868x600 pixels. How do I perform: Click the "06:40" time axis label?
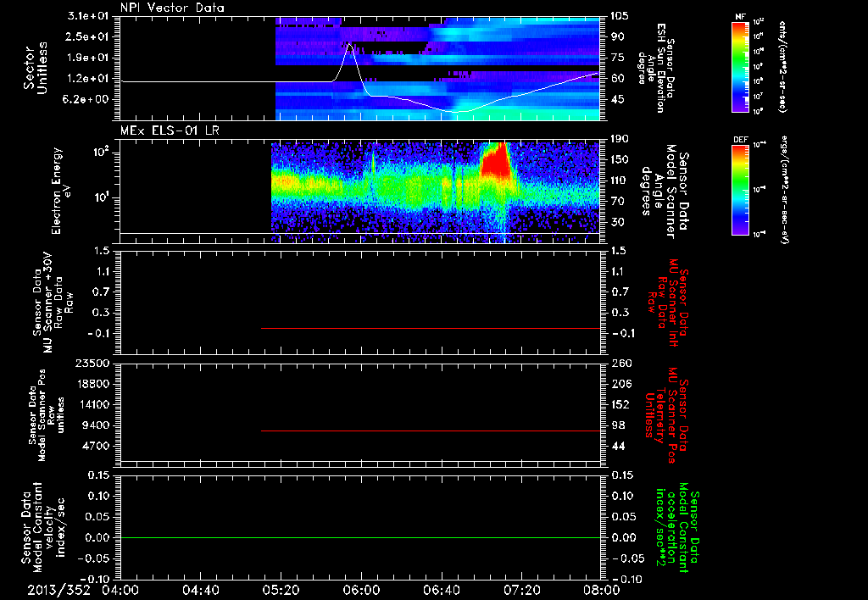[441, 590]
